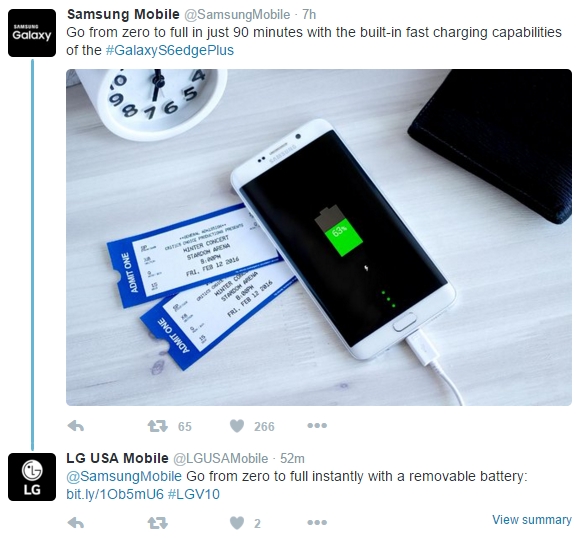Open the #GalaxyS6edgePlus hashtag
The height and width of the screenshot is (541, 577).
[x=170, y=50]
